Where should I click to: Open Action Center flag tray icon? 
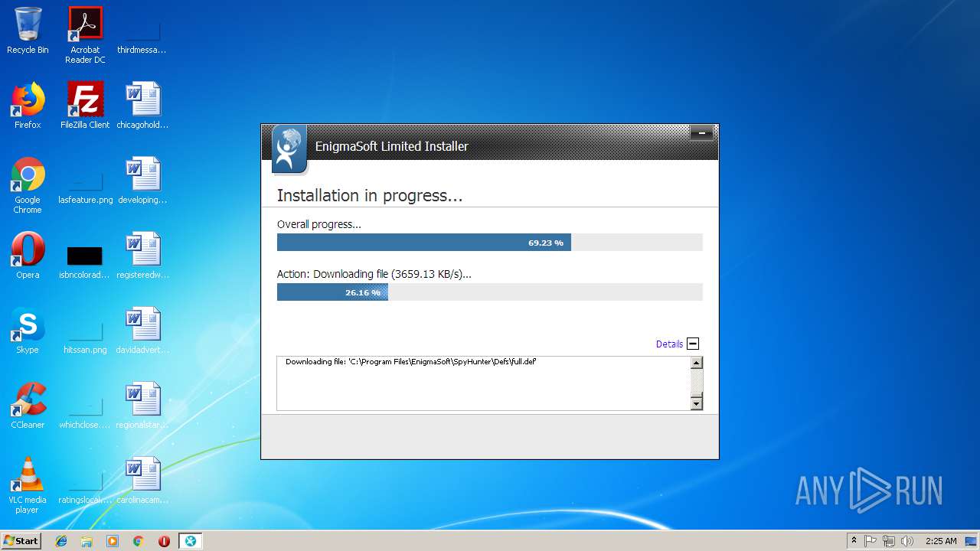pyautogui.click(x=871, y=541)
